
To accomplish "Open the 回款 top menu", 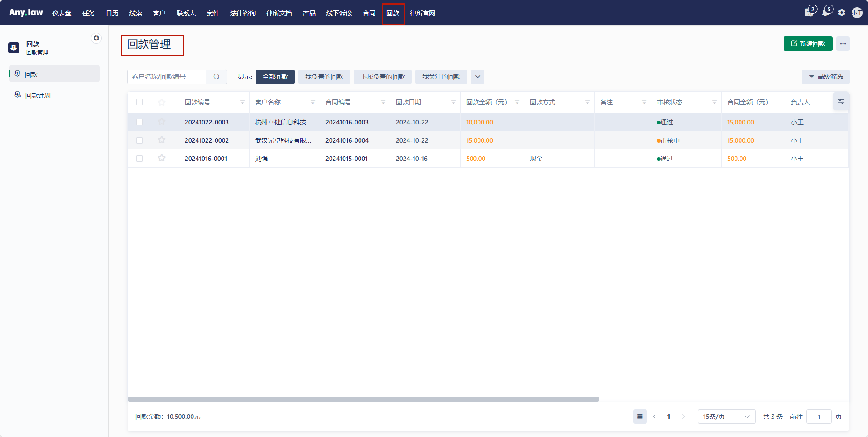I will (393, 13).
